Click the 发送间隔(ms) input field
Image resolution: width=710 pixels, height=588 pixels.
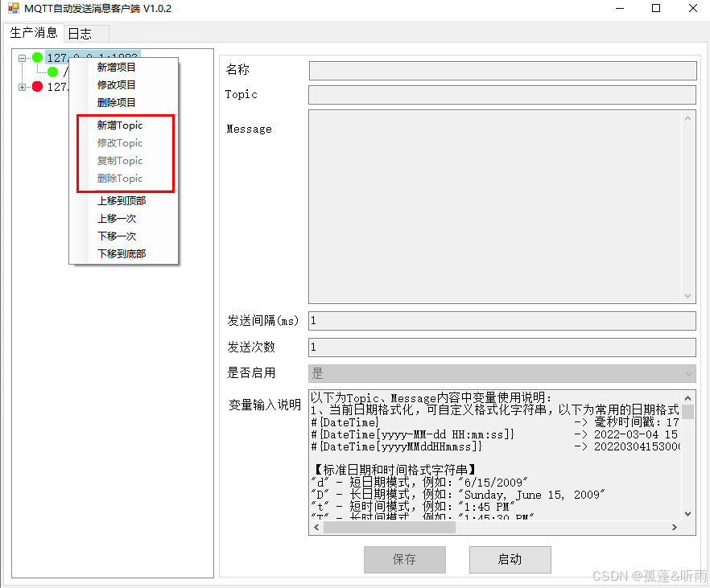[502, 321]
